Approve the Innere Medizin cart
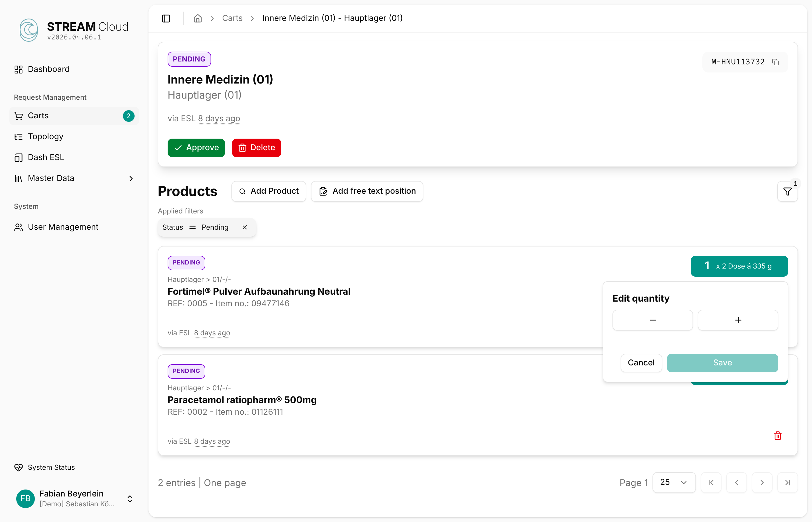This screenshot has width=812, height=522. point(196,148)
